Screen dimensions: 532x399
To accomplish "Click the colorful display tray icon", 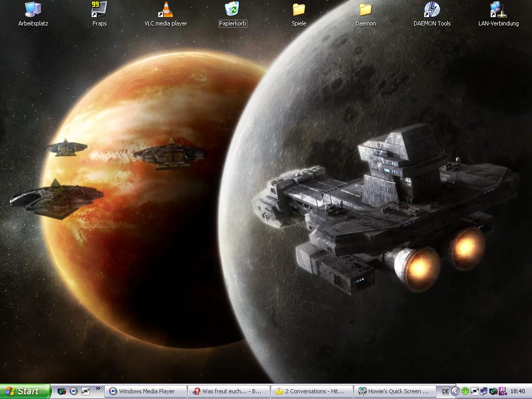I will pos(493,391).
